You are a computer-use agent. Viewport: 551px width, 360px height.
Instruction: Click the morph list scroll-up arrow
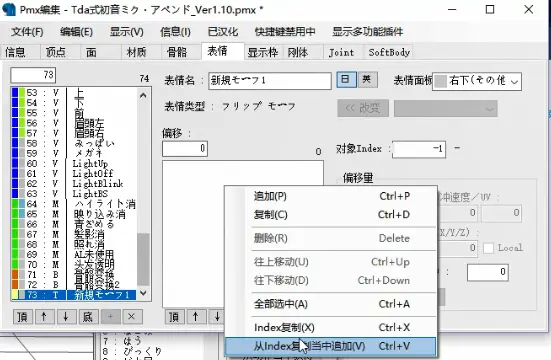click(143, 95)
